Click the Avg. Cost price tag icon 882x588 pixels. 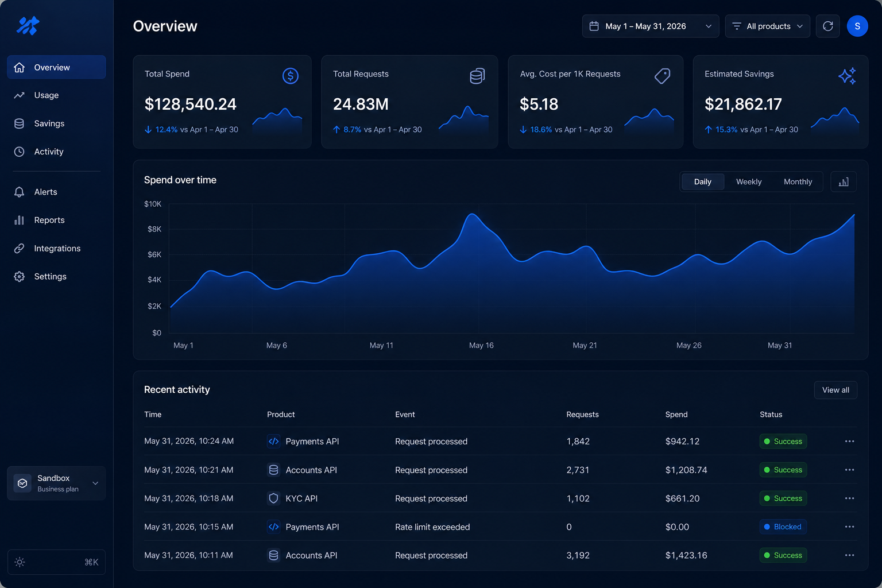click(x=663, y=76)
